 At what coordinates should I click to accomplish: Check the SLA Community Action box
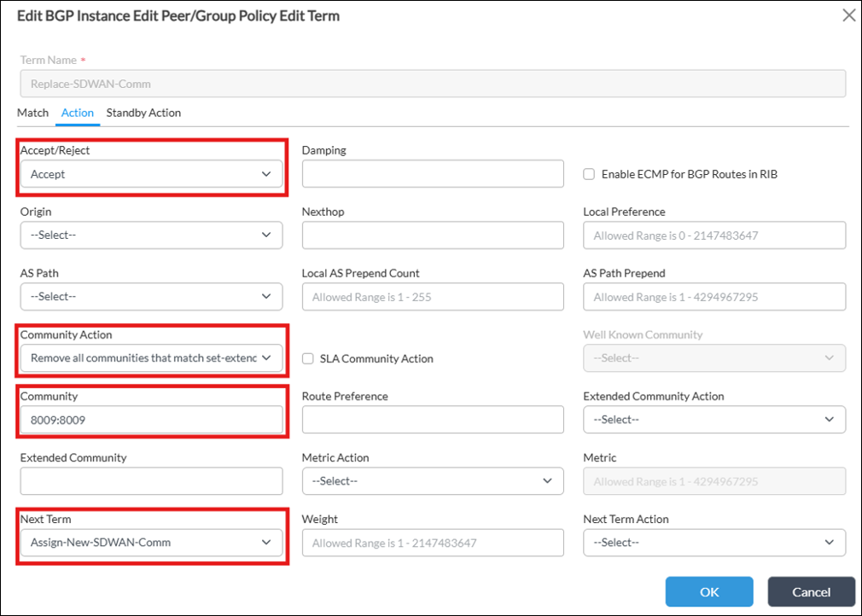click(308, 358)
